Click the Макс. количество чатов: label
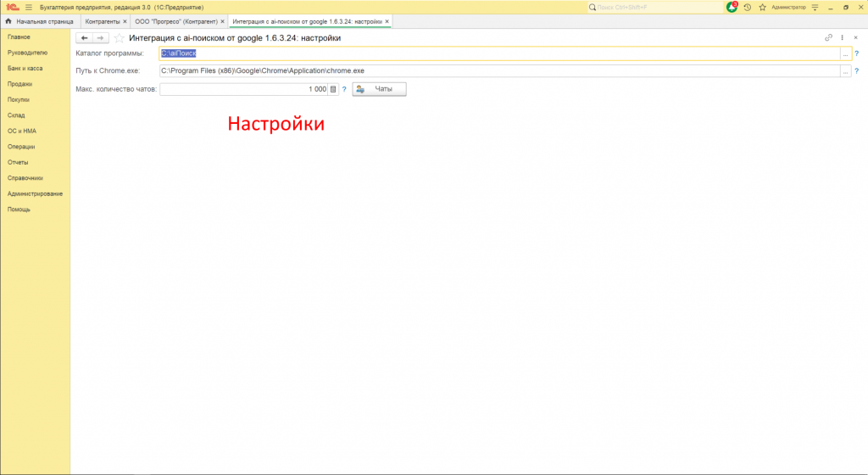This screenshot has height=475, width=868. (116, 89)
